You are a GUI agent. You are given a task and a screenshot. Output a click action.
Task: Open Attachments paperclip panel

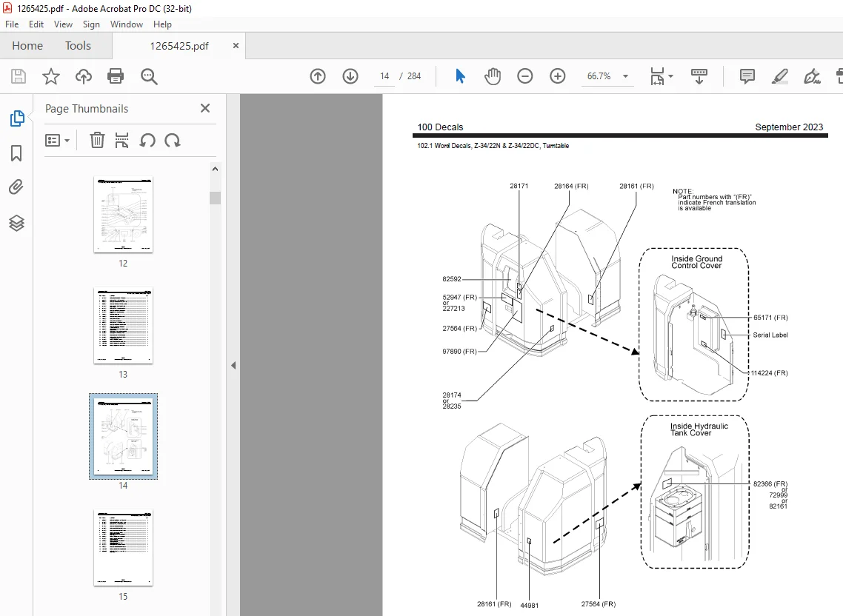click(16, 187)
